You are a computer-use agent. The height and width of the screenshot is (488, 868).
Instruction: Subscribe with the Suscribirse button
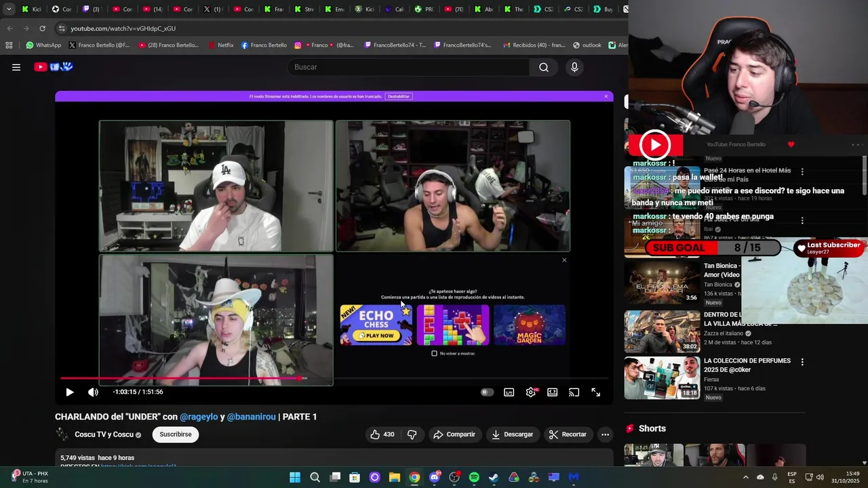tap(176, 434)
